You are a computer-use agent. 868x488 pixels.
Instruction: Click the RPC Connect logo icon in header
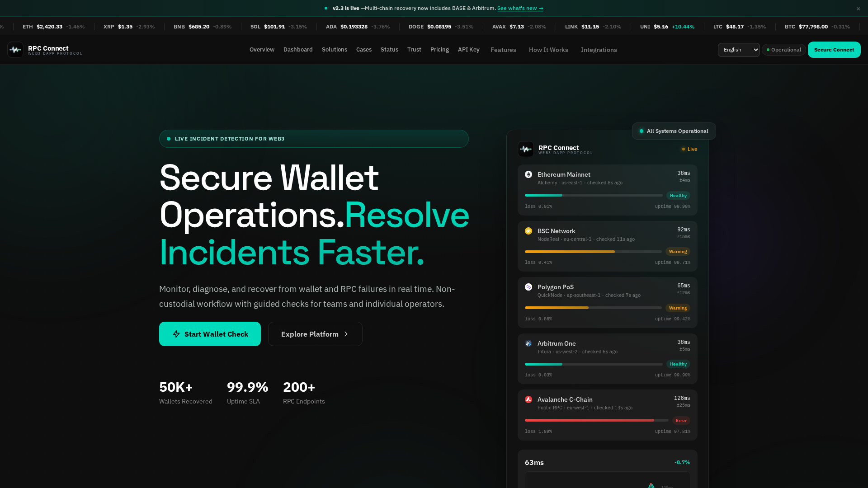click(15, 50)
